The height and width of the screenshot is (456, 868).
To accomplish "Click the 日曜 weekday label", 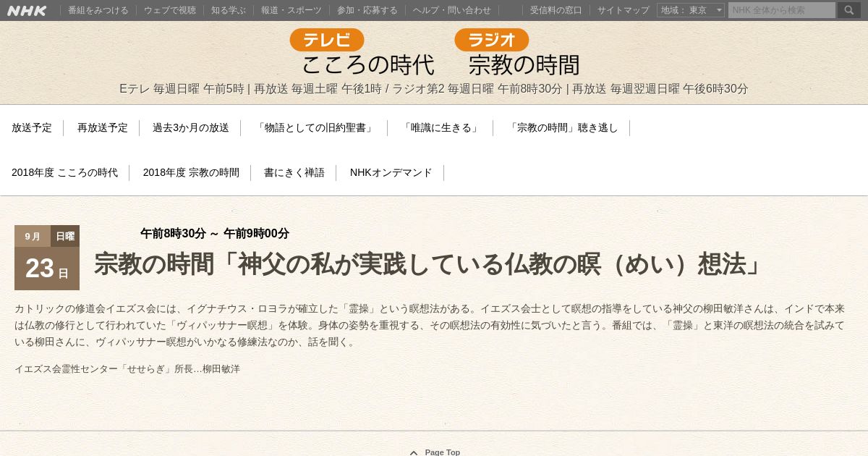I will click(x=65, y=236).
